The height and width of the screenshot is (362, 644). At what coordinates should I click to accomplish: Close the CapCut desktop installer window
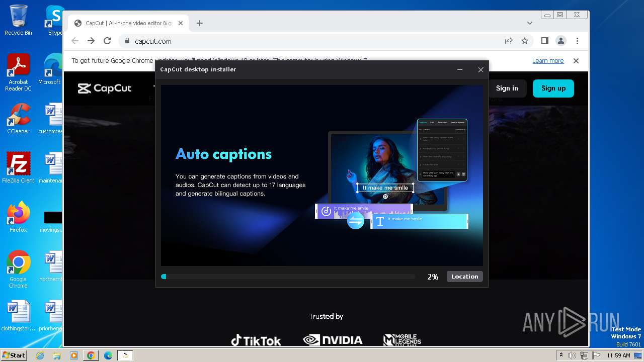click(480, 70)
